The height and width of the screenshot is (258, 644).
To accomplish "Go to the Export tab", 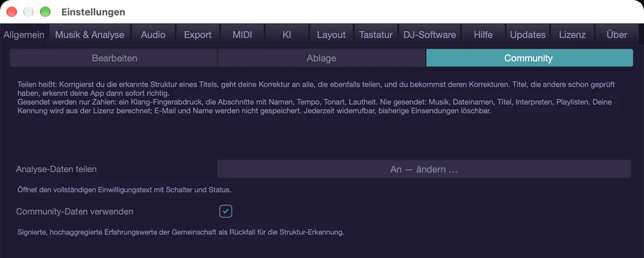I will click(x=197, y=34).
